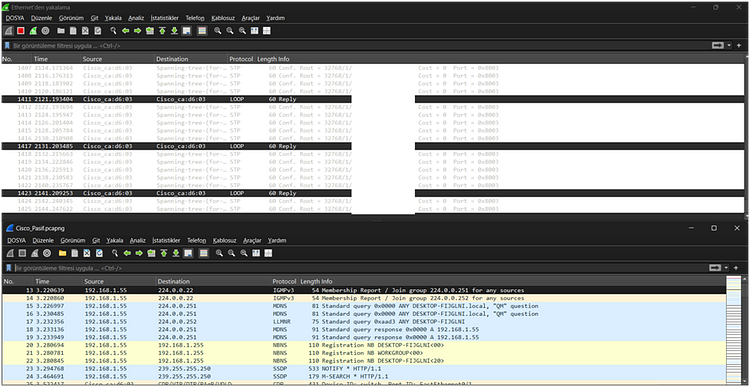Select packet 17 LLMNR Standard query row
The height and width of the screenshot is (387, 750).
(364, 321)
